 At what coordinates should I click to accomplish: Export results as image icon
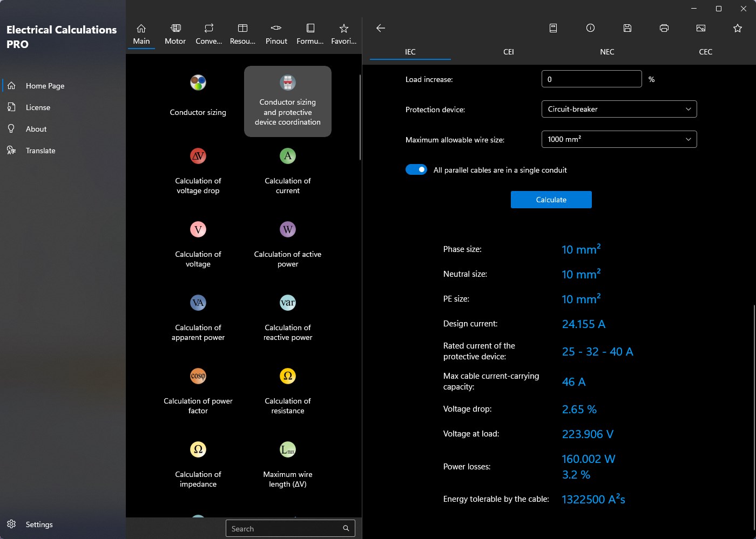pos(701,28)
